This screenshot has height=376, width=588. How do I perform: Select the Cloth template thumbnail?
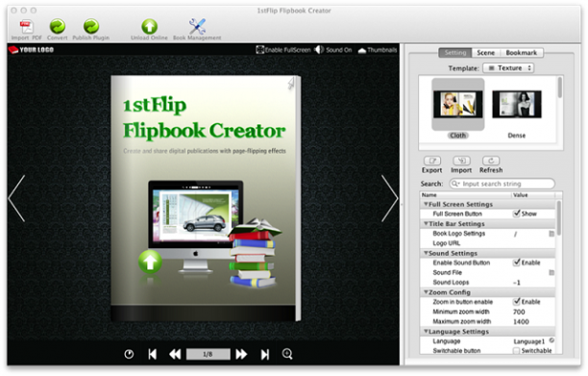[x=458, y=104]
